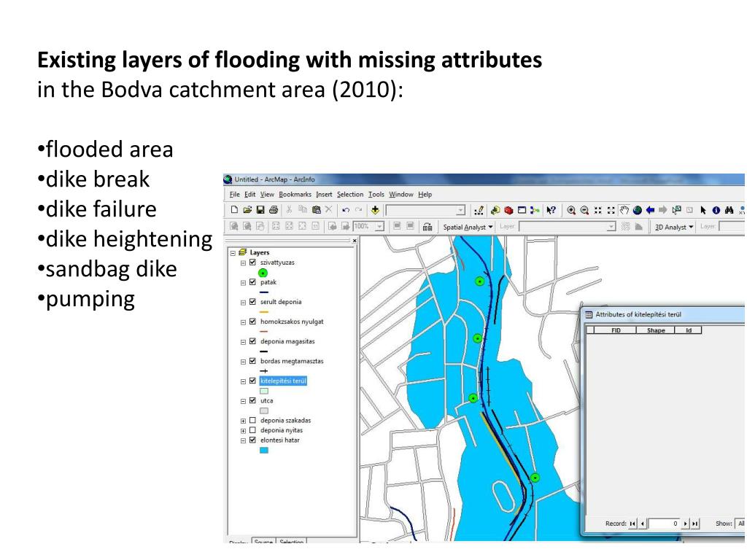
Task: Go to last record in attribute table
Action: click(x=695, y=524)
